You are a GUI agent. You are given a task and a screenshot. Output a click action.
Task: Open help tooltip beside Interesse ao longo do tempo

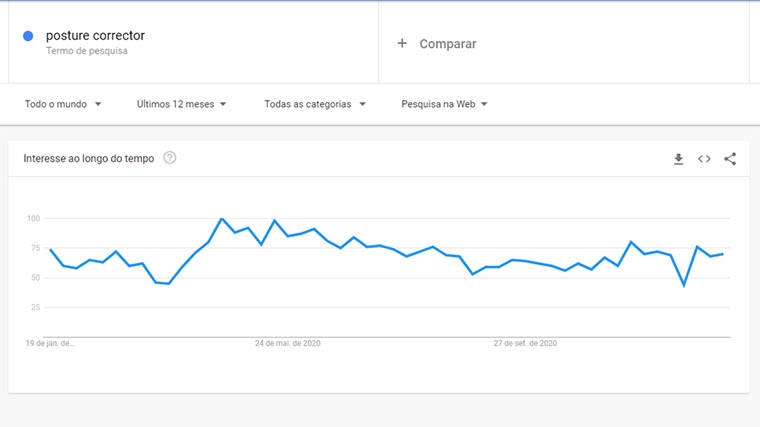[x=170, y=158]
